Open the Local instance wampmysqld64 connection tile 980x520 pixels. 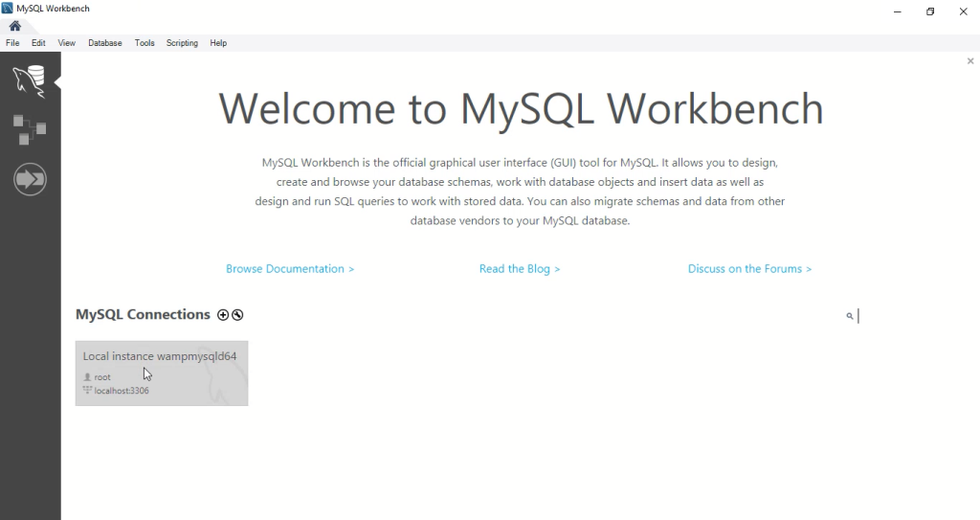tap(162, 373)
